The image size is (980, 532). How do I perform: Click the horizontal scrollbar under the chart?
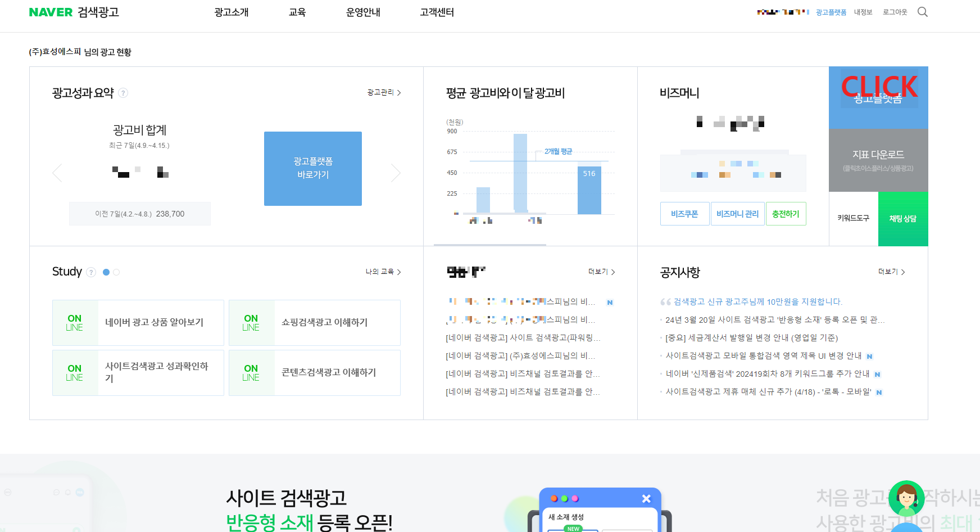[x=490, y=245]
